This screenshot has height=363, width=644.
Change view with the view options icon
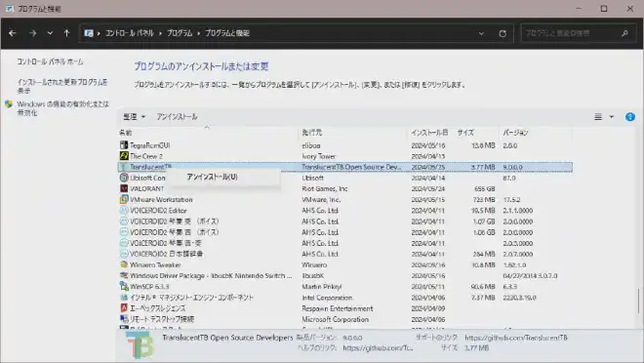pos(598,117)
